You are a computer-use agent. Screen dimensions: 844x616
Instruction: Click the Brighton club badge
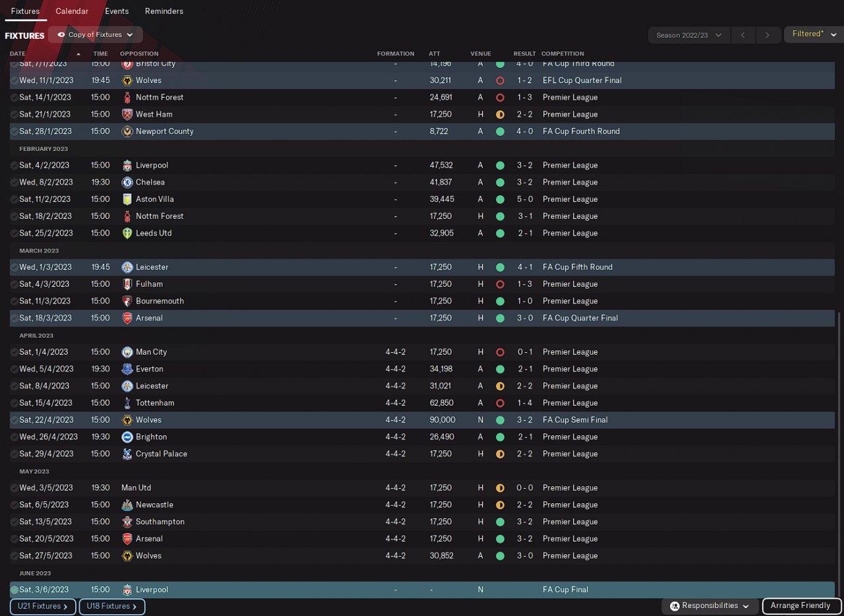pyautogui.click(x=127, y=437)
